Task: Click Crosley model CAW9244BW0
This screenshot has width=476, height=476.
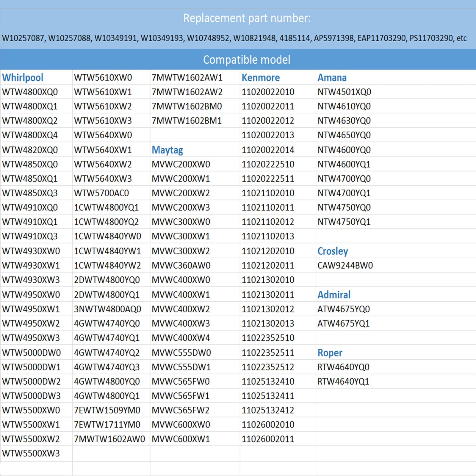Action: (345, 265)
